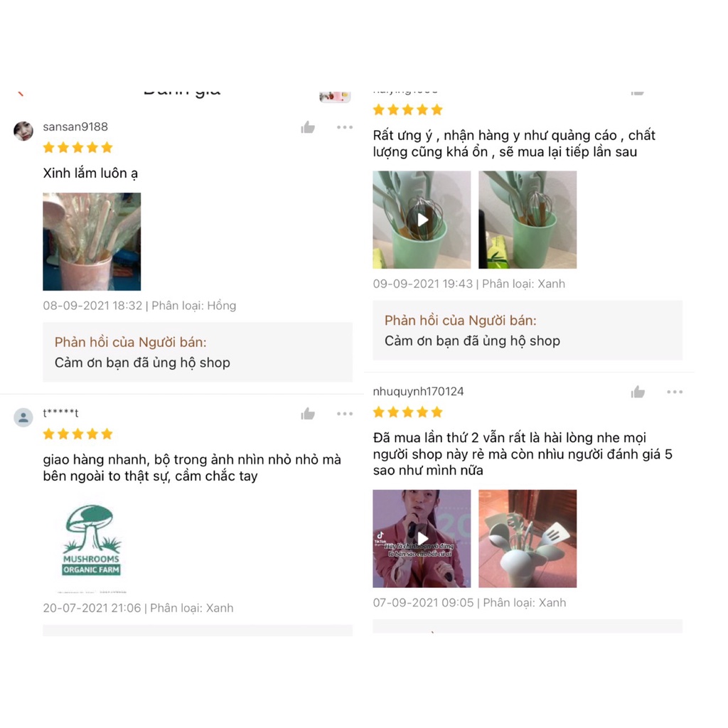The height and width of the screenshot is (728, 728).
Task: Tap the default avatar beside t*****t
Action: (x=23, y=417)
